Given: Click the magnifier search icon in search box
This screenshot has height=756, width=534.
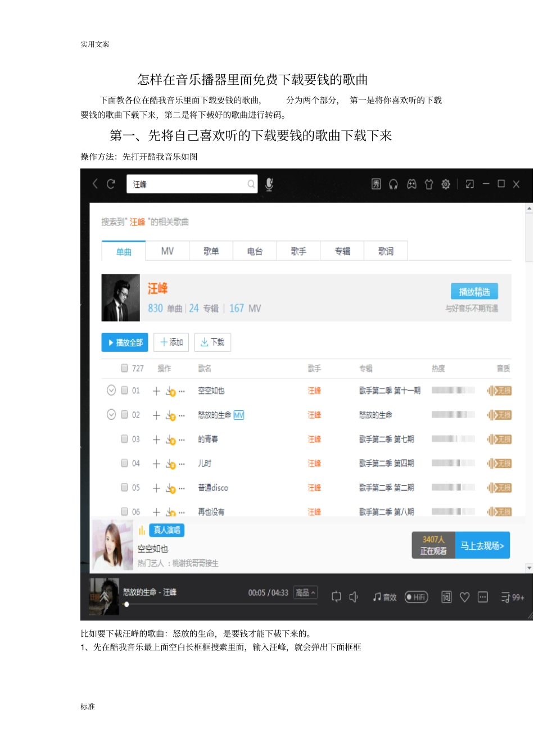Looking at the screenshot, I should [x=251, y=184].
